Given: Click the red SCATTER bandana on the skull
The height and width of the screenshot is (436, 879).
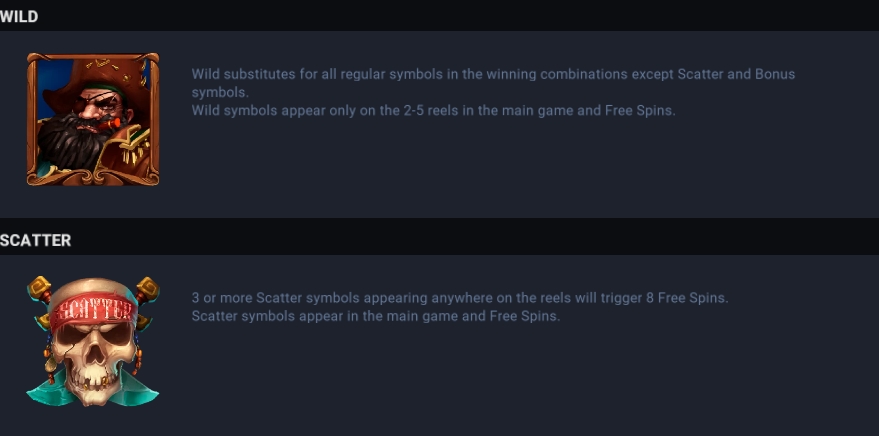Looking at the screenshot, I should [x=92, y=309].
